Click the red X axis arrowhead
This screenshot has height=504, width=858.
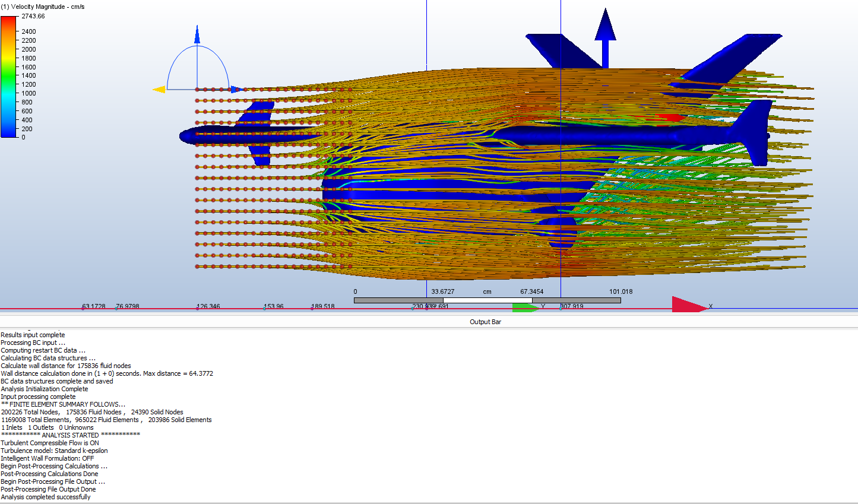(690, 305)
